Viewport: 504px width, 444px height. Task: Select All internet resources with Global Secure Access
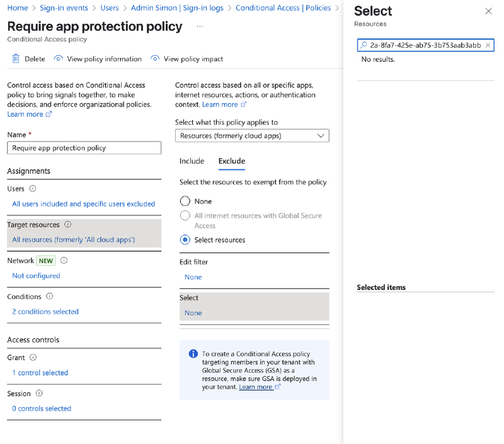point(185,215)
